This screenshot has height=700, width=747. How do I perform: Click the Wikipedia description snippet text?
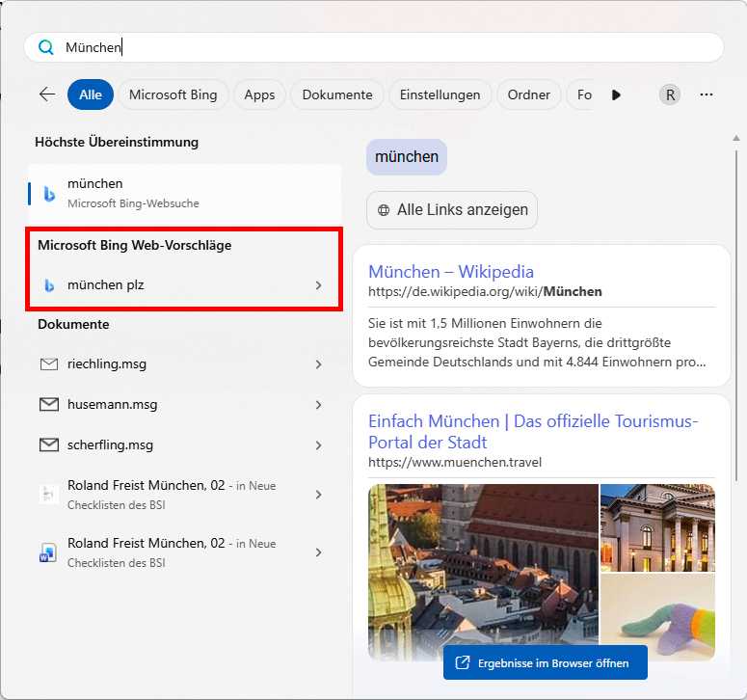(x=537, y=342)
